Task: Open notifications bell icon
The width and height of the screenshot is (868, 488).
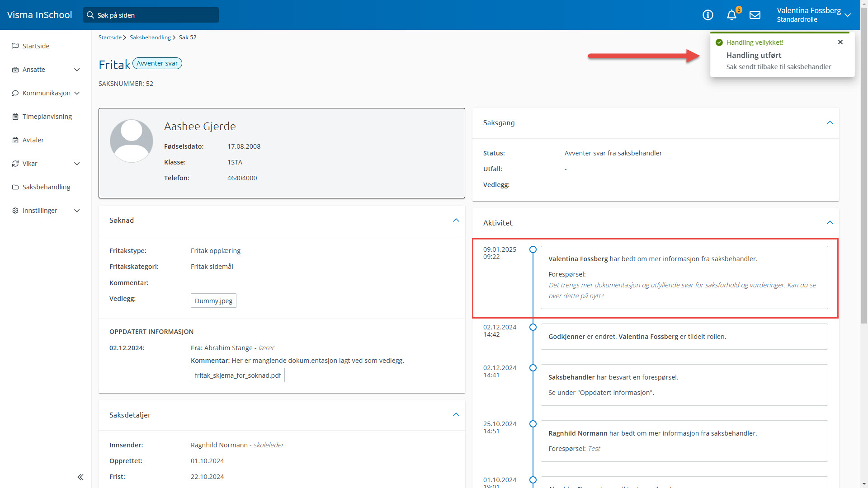Action: [x=731, y=15]
